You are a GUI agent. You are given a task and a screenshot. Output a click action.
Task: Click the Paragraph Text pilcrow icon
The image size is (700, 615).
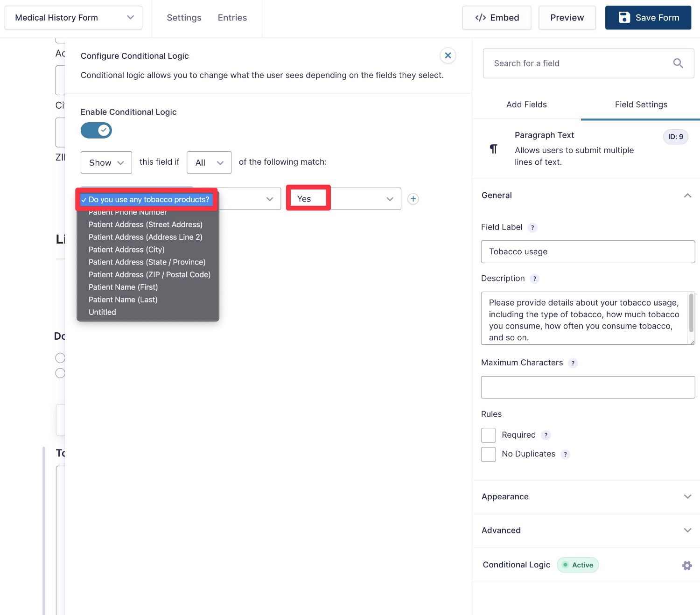(x=493, y=149)
